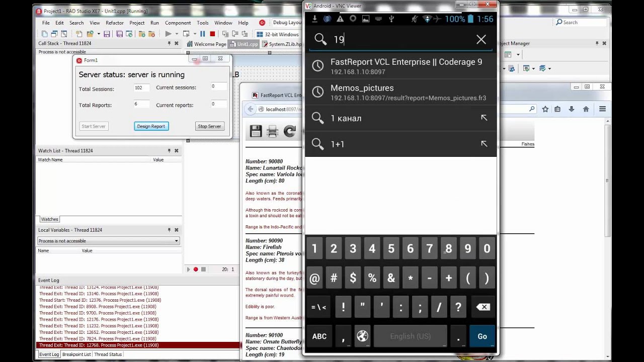Clear the Android search with the X
644x362 pixels.
pyautogui.click(x=481, y=39)
